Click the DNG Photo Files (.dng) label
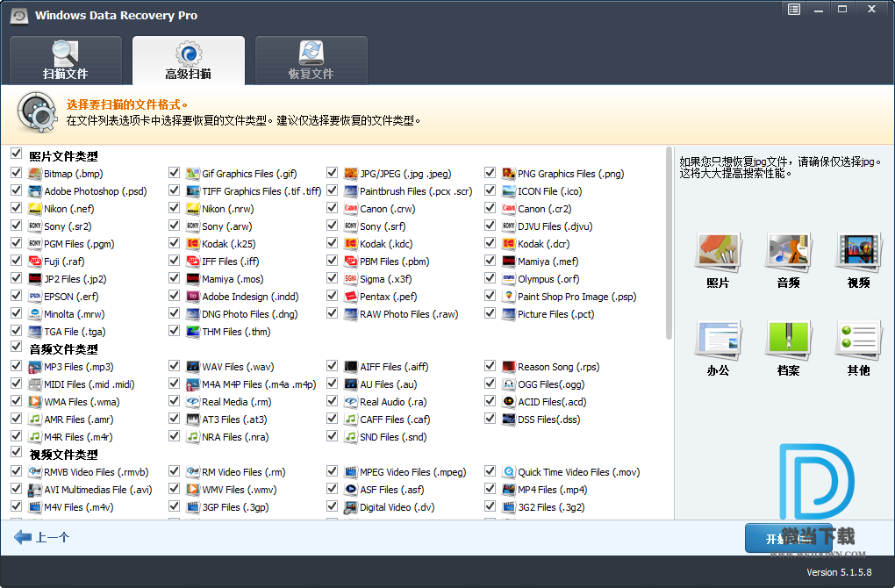The width and height of the screenshot is (895, 588). pyautogui.click(x=249, y=314)
